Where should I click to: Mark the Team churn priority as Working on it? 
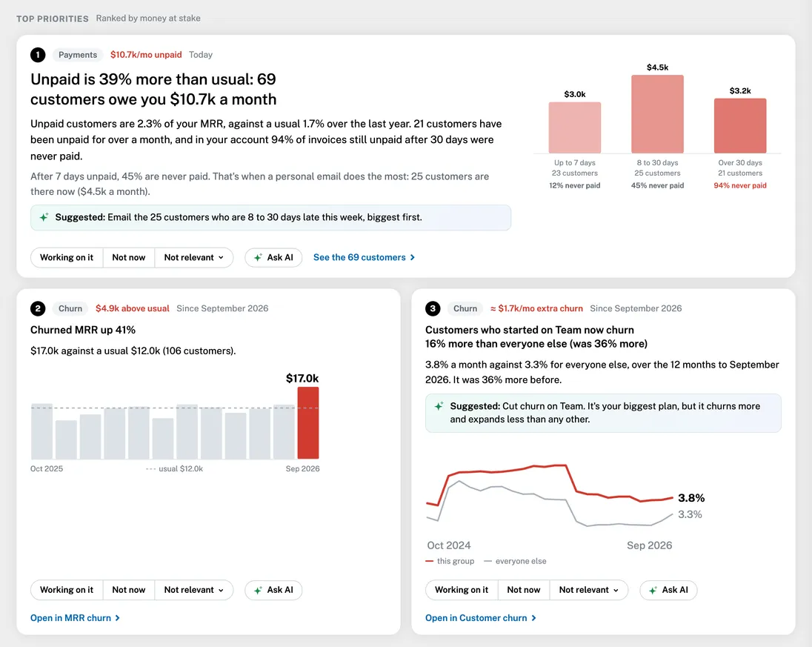coord(462,590)
